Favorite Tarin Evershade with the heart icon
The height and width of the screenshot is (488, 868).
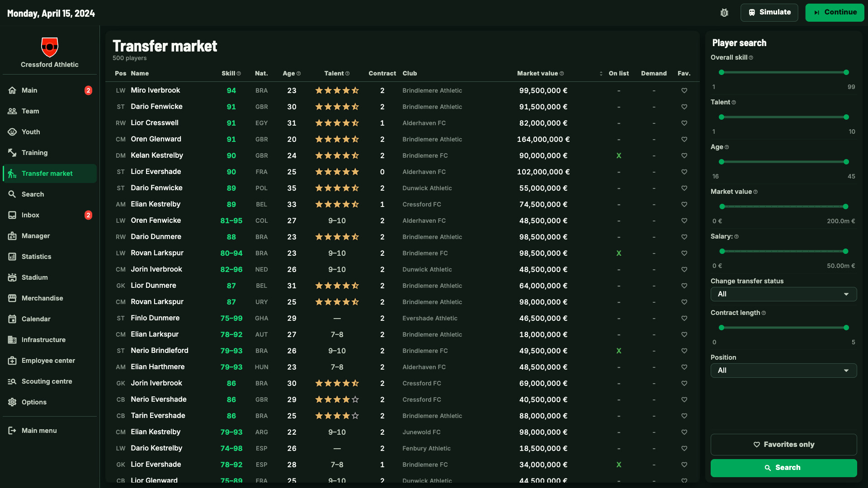pos(684,416)
